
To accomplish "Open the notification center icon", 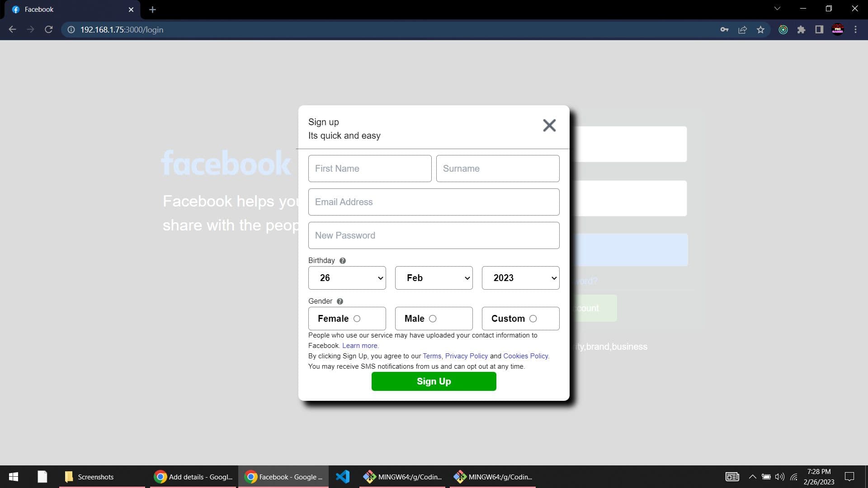I will tap(849, 477).
